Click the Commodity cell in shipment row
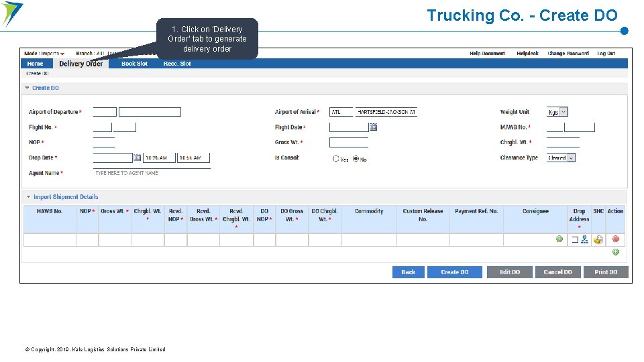Image resolution: width=644 pixels, height=362 pixels. point(369,240)
